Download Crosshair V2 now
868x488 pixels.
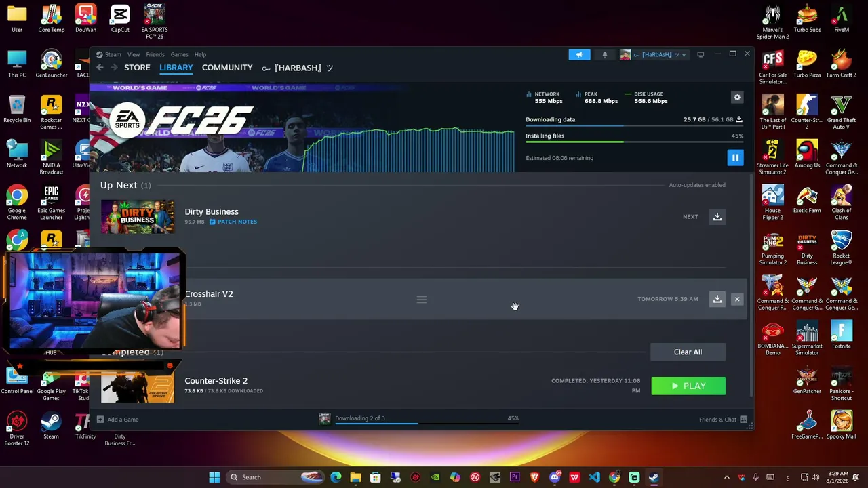point(717,299)
